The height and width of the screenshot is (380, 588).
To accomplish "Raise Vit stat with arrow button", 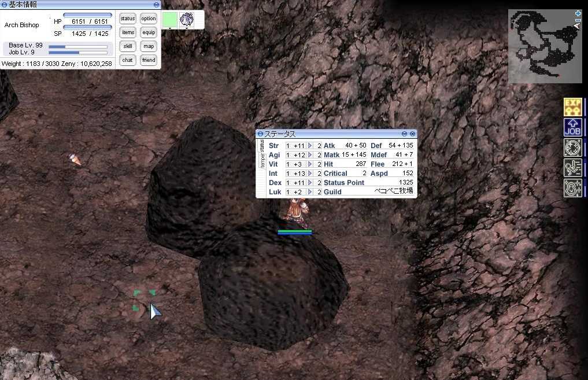I will (310, 164).
